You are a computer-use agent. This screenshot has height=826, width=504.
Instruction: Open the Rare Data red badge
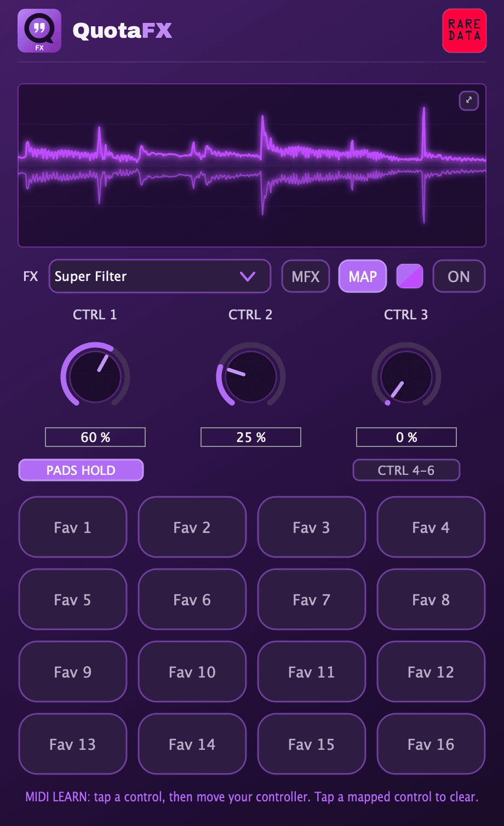(x=465, y=31)
